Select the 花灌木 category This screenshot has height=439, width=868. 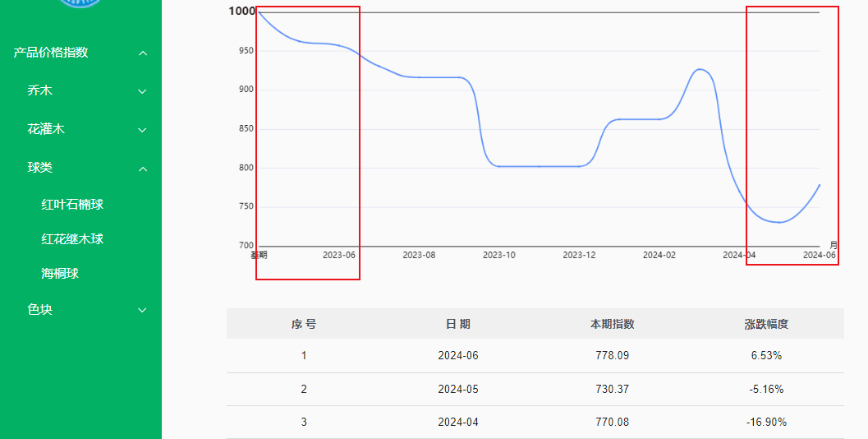46,130
